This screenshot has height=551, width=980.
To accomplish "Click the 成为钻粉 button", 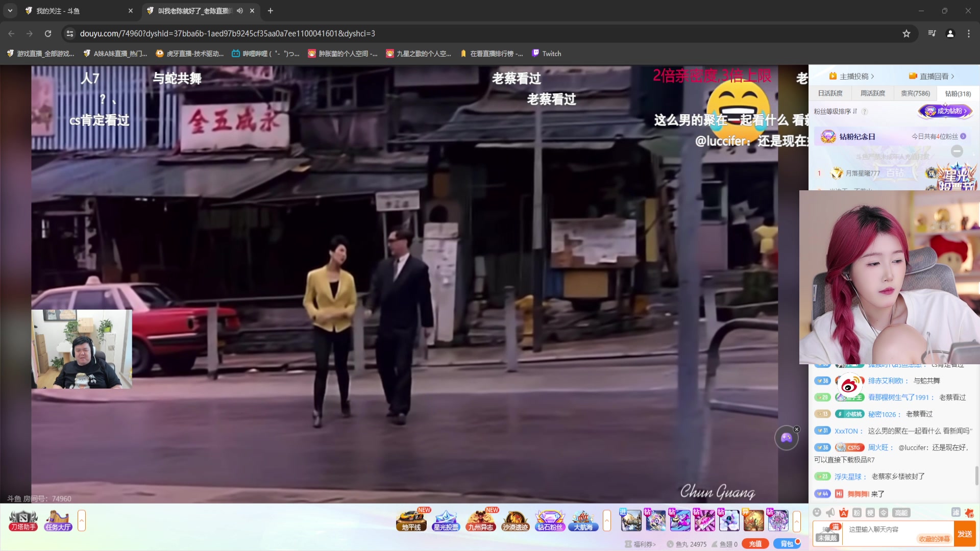I will point(945,111).
